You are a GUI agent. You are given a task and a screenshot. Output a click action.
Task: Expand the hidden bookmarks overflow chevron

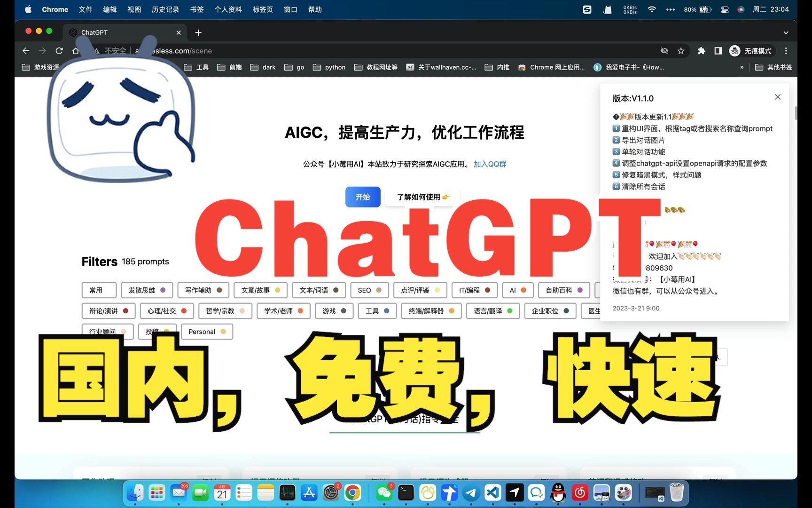point(742,67)
